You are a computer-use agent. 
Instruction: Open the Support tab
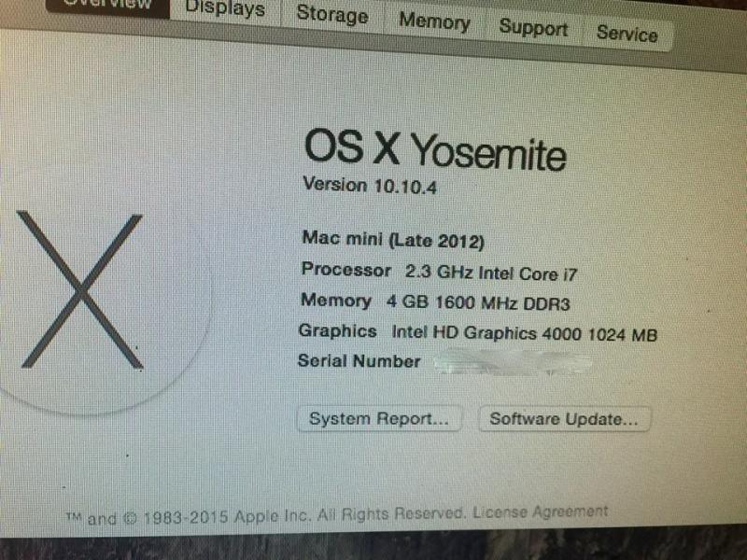point(533,28)
